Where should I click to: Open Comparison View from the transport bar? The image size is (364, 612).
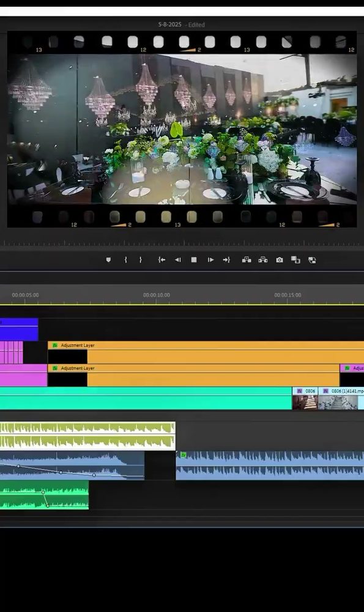295,259
